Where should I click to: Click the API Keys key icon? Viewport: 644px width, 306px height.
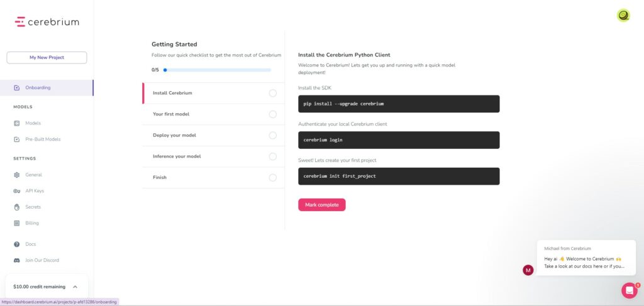(17, 191)
